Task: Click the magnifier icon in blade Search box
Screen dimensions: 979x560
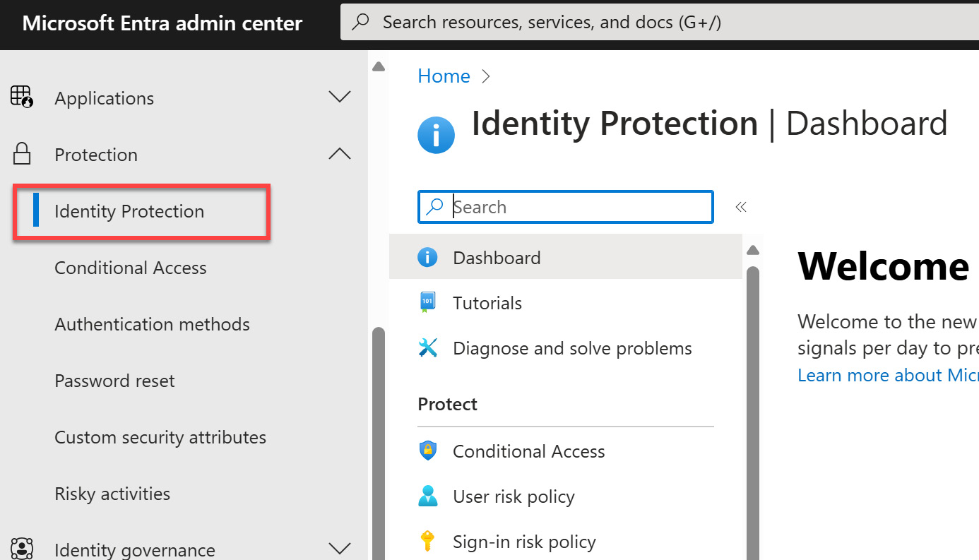Action: click(x=435, y=206)
